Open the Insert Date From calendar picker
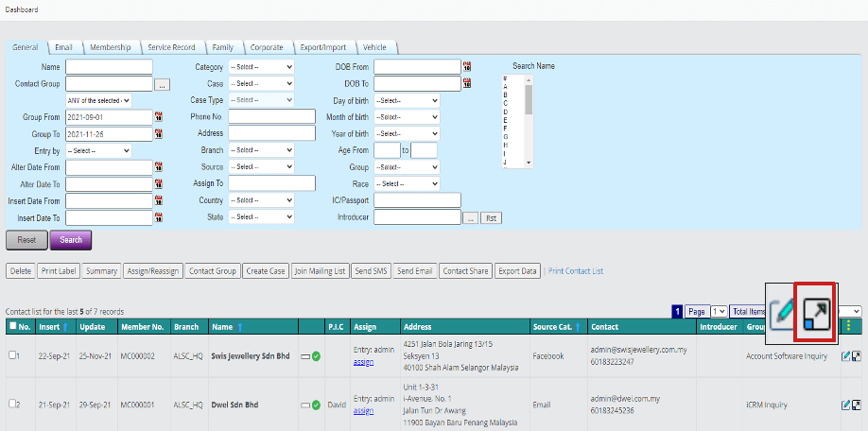This screenshot has width=868, height=431. click(x=159, y=200)
